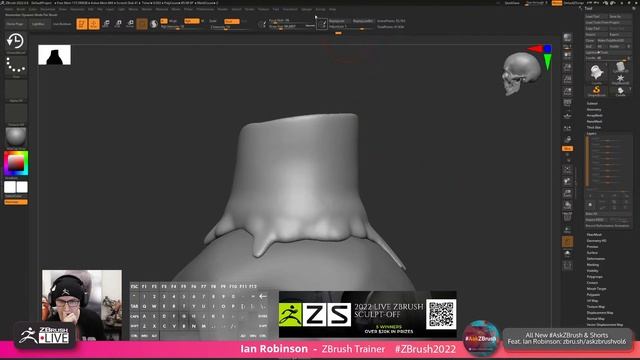Toggle Persp perspective in right shelf

click(567, 103)
